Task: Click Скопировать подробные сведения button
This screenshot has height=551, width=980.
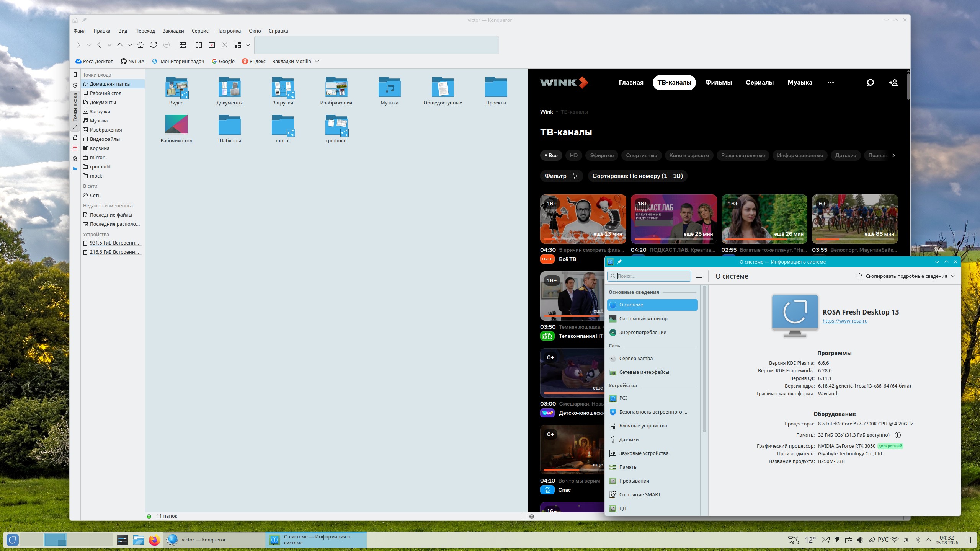Action: pos(902,276)
